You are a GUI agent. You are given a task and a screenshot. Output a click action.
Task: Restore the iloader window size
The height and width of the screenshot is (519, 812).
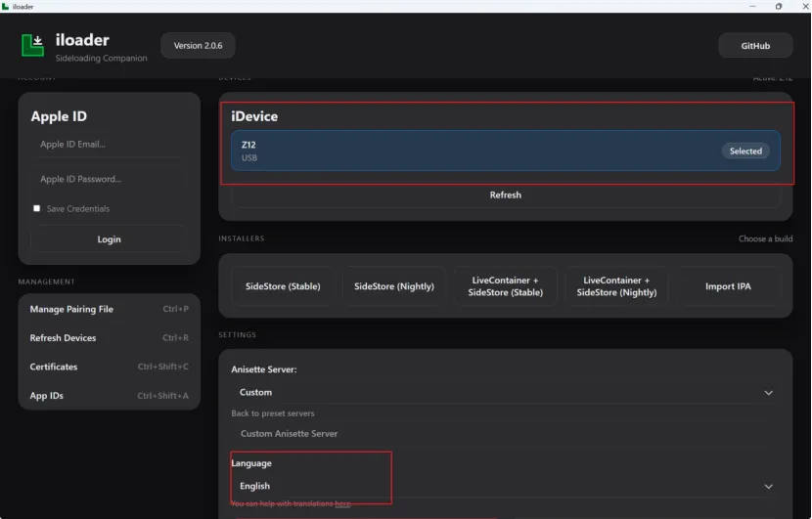point(779,6)
